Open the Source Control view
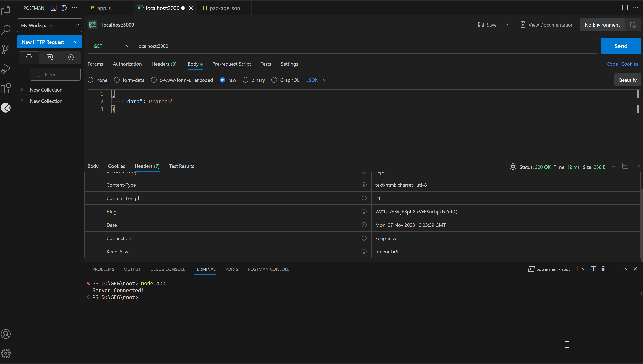 6,50
